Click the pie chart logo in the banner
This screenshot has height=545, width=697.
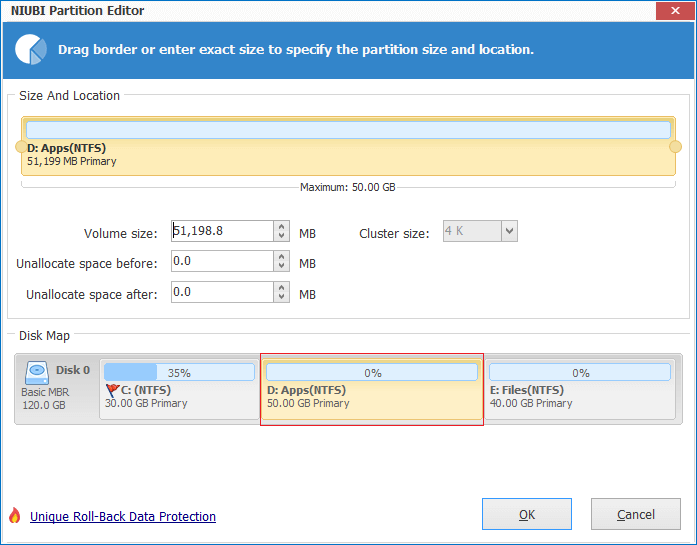point(31,49)
